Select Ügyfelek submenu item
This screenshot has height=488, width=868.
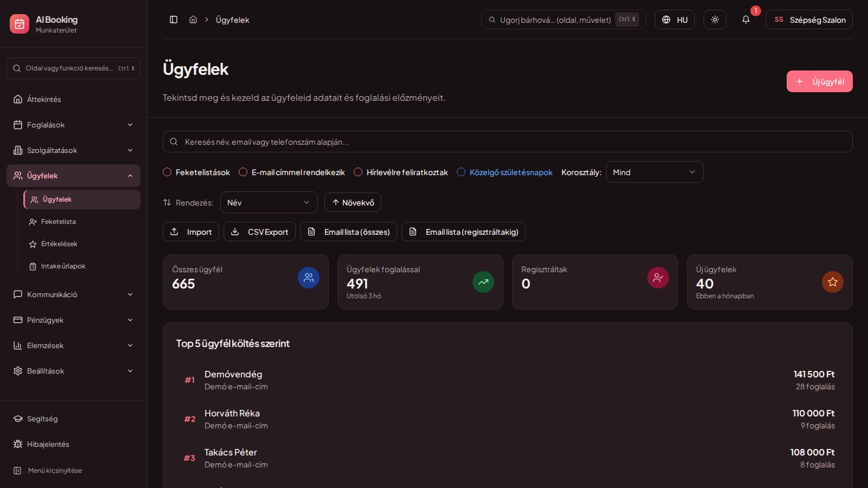(x=82, y=200)
